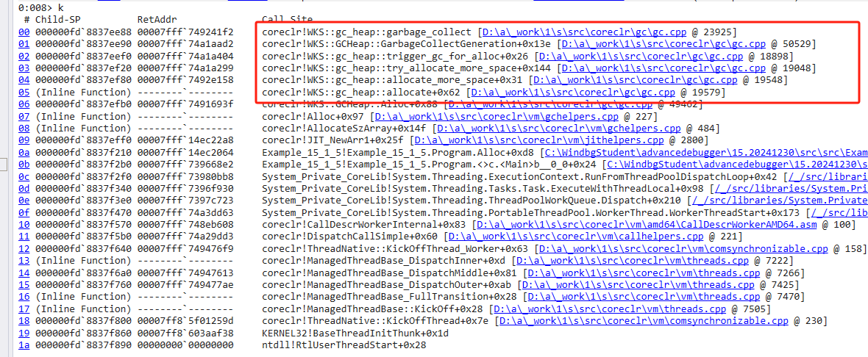The image size is (868, 357).
Task: Jump to frame 03 via its number
Action: [24, 68]
